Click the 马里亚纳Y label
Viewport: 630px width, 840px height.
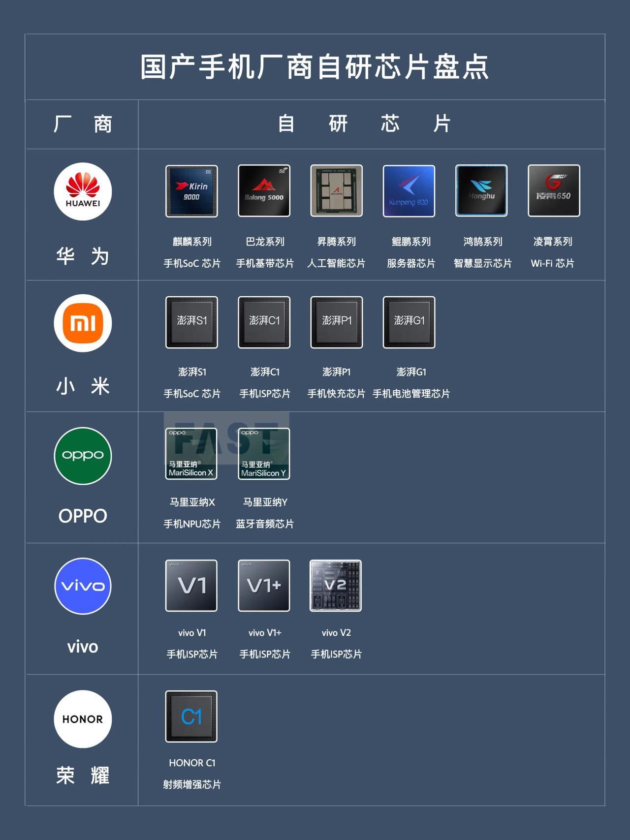265,502
